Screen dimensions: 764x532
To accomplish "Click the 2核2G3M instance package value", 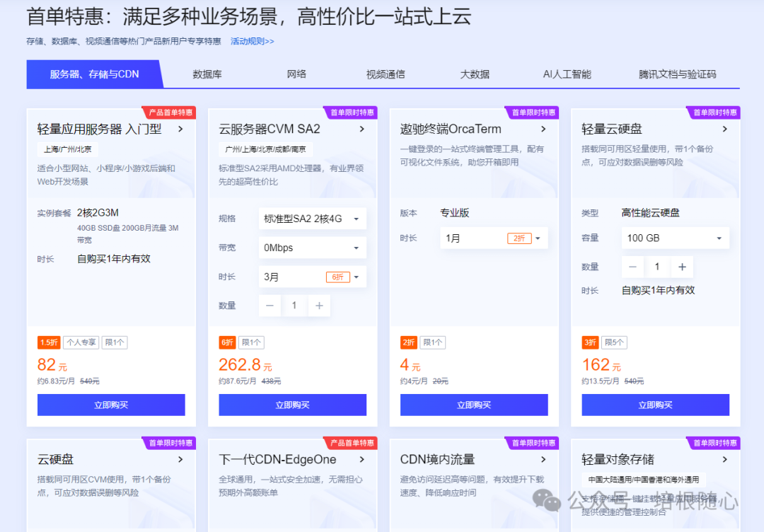I will pos(98,213).
